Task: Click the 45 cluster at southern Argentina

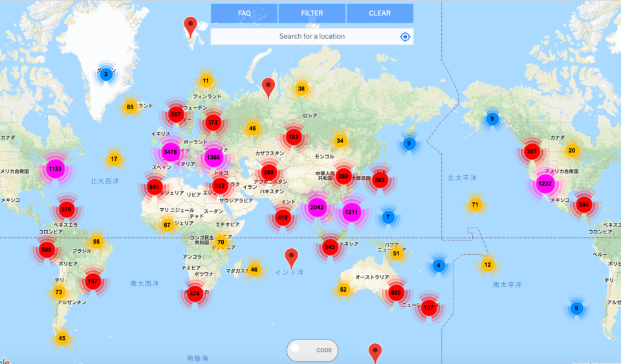Action: click(x=62, y=338)
